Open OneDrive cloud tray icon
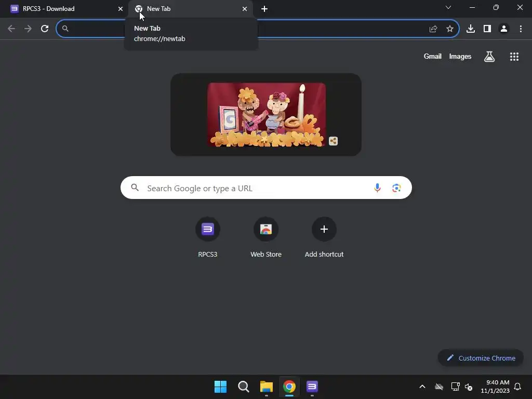This screenshot has height=399, width=532. pos(439,387)
